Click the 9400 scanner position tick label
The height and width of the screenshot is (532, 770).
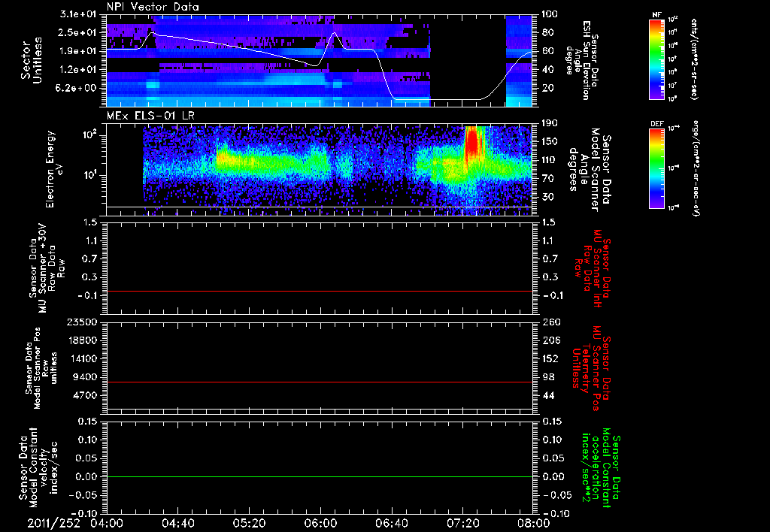pyautogui.click(x=86, y=377)
